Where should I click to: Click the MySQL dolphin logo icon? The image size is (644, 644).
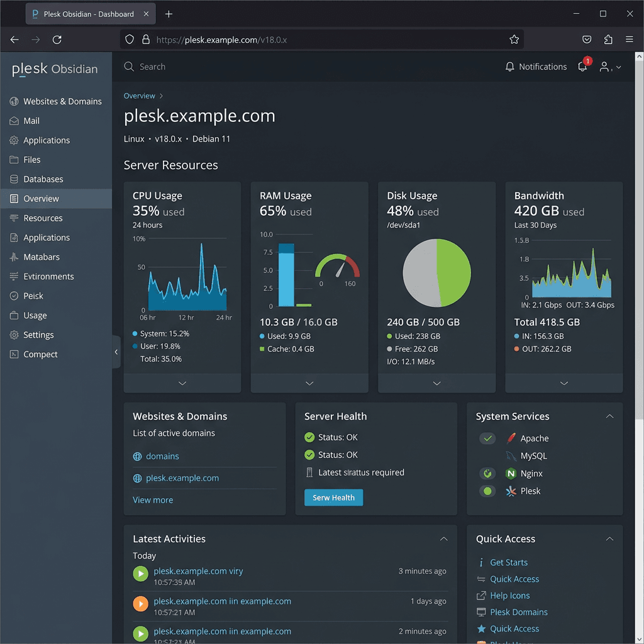pyautogui.click(x=511, y=456)
